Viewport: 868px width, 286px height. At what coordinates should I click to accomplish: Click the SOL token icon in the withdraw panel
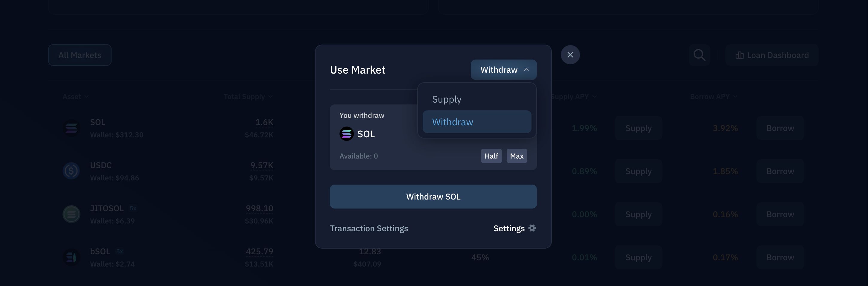pyautogui.click(x=346, y=134)
